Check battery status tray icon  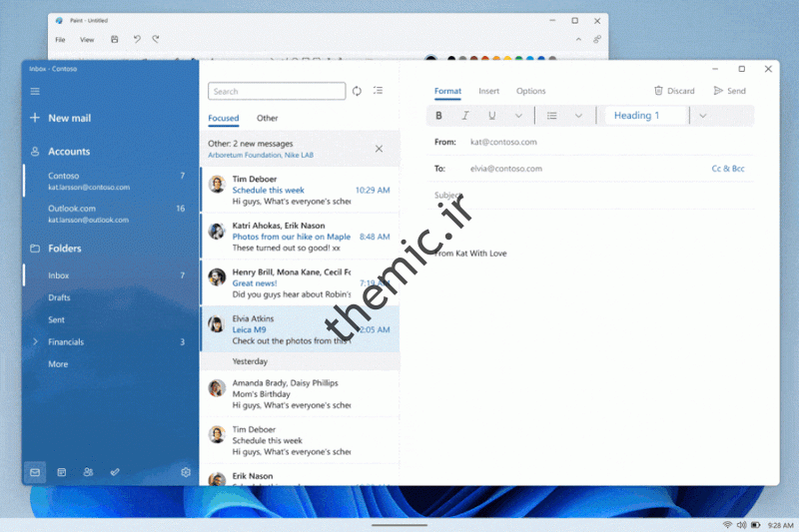pyautogui.click(x=756, y=525)
